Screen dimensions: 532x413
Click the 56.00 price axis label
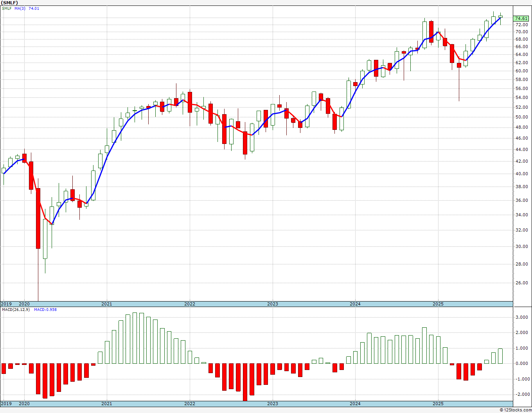pyautogui.click(x=521, y=88)
